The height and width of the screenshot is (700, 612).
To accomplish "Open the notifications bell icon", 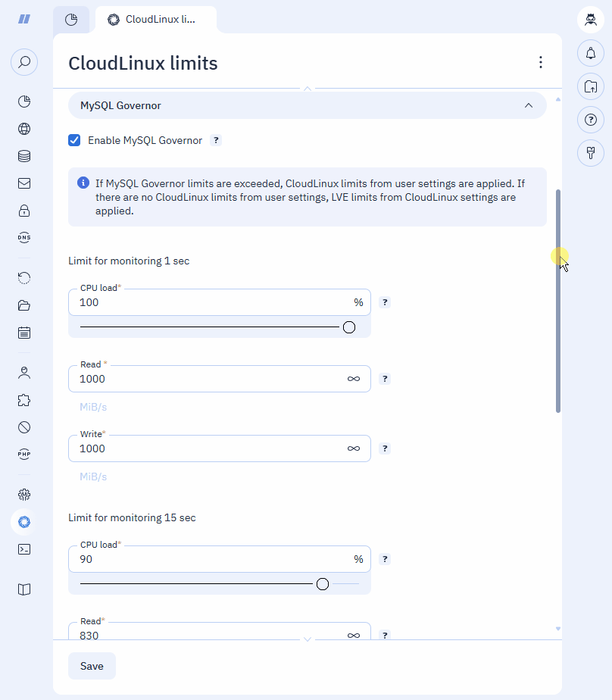I will coord(591,53).
